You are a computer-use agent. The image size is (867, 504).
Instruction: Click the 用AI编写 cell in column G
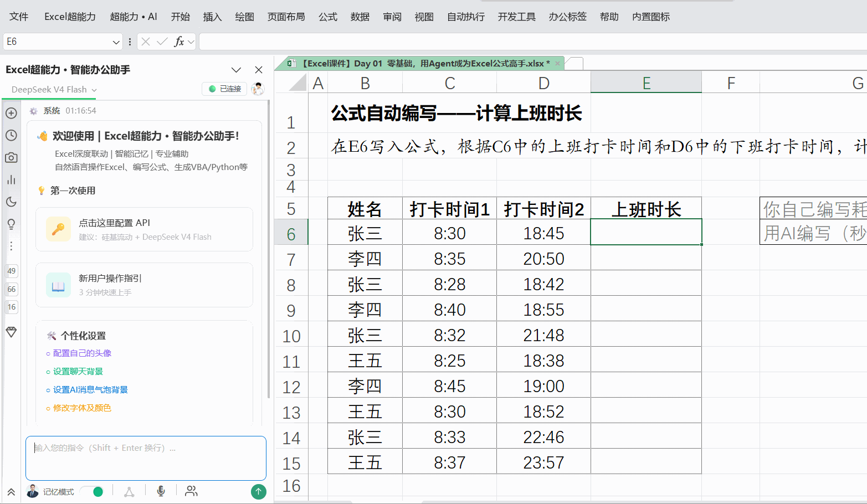813,233
